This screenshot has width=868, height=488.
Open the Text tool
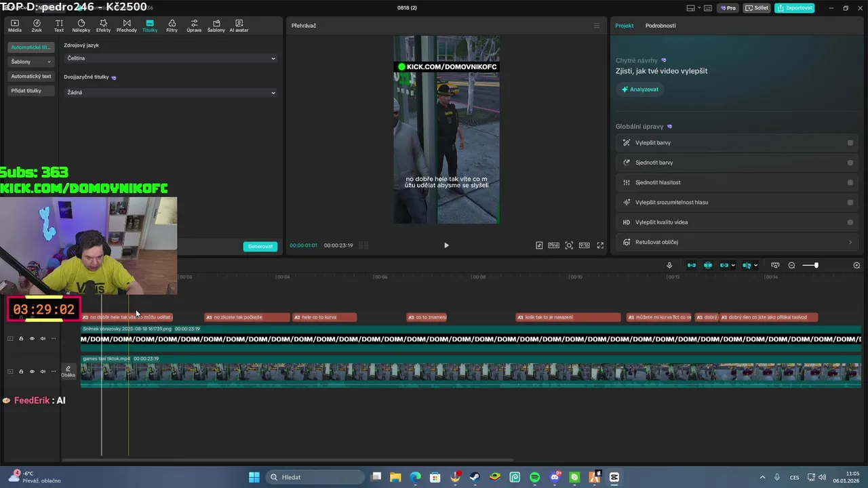click(59, 26)
